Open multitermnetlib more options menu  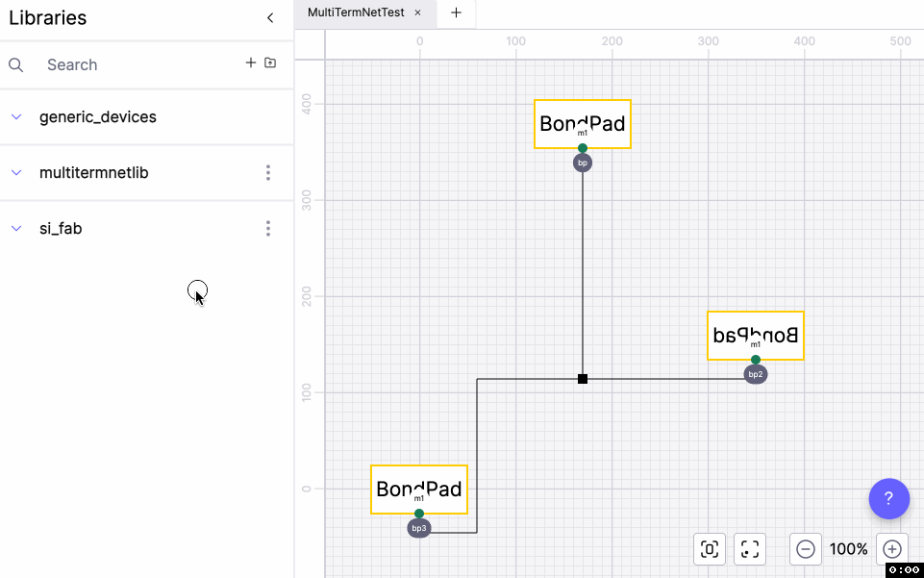(x=268, y=173)
